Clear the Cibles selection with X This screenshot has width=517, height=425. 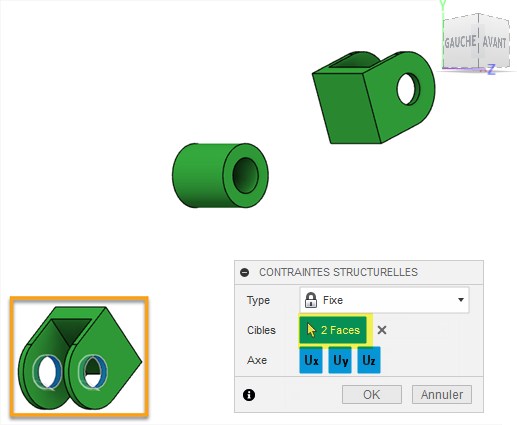pyautogui.click(x=382, y=330)
